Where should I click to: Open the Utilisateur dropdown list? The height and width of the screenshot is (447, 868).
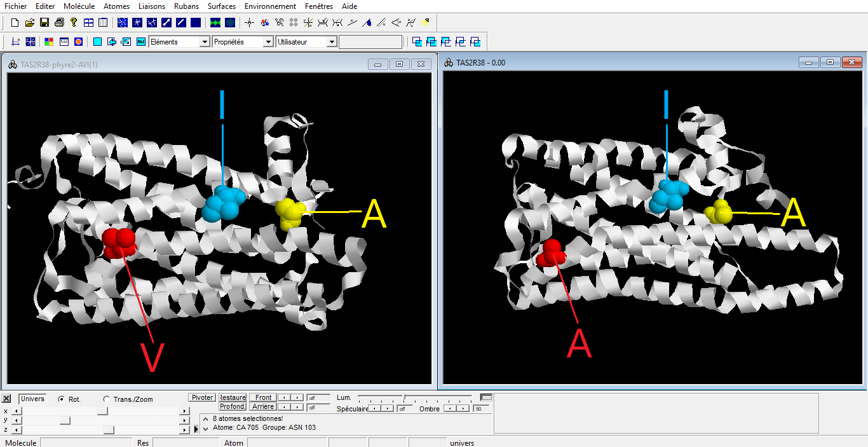click(x=331, y=42)
